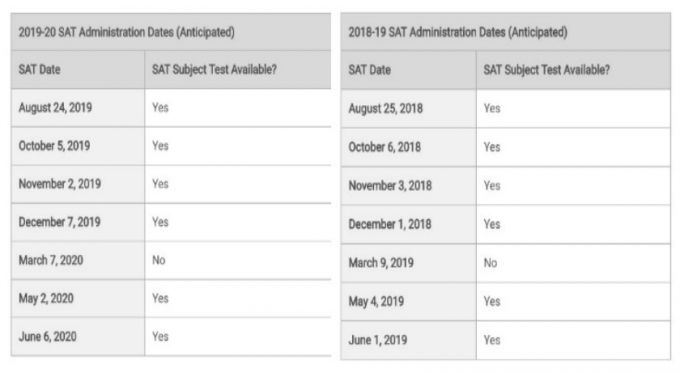Select the 2018-19 SAT Administration Dates title
The width and height of the screenshot is (680, 373).
pyautogui.click(x=458, y=32)
